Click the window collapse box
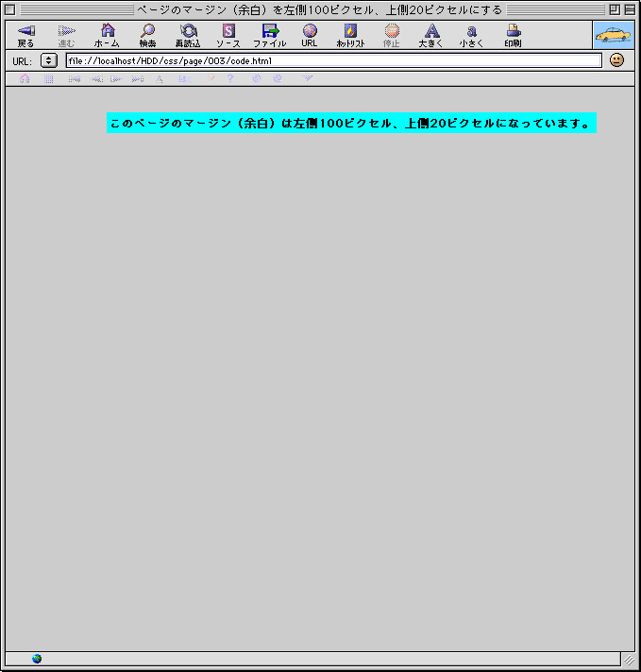Image resolution: width=641 pixels, height=672 pixels. 630,9
